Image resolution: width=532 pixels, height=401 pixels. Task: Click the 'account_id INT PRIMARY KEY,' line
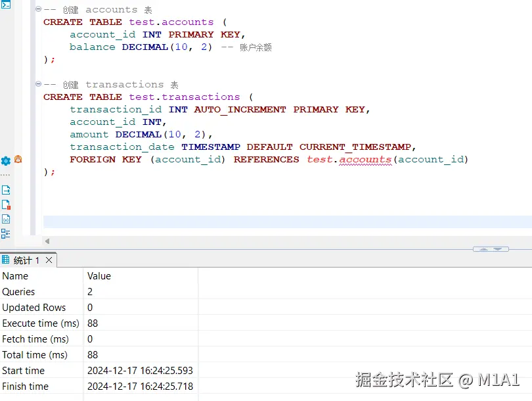tap(158, 35)
